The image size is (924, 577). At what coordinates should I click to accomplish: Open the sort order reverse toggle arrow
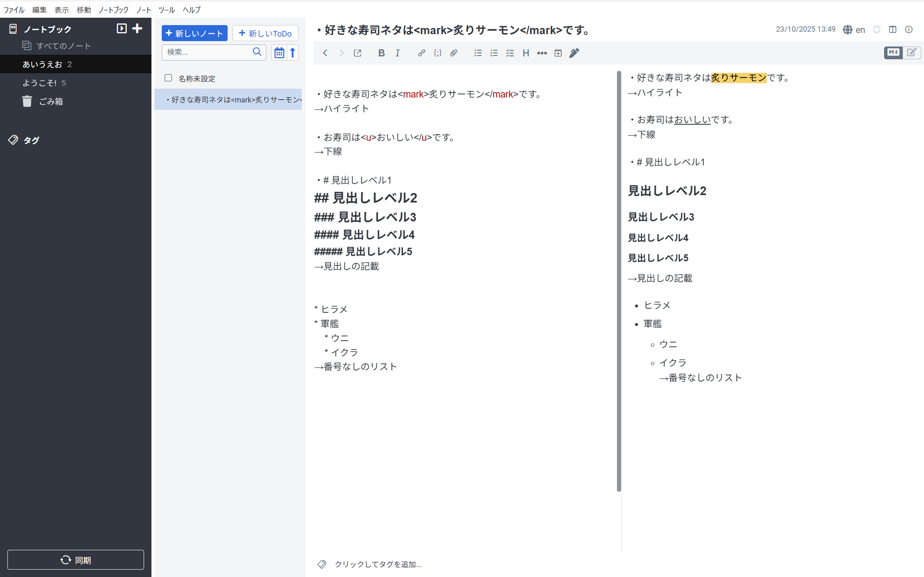(292, 52)
